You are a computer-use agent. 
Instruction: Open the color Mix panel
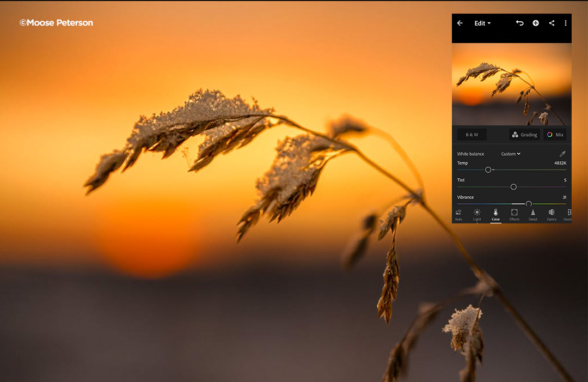(x=555, y=135)
